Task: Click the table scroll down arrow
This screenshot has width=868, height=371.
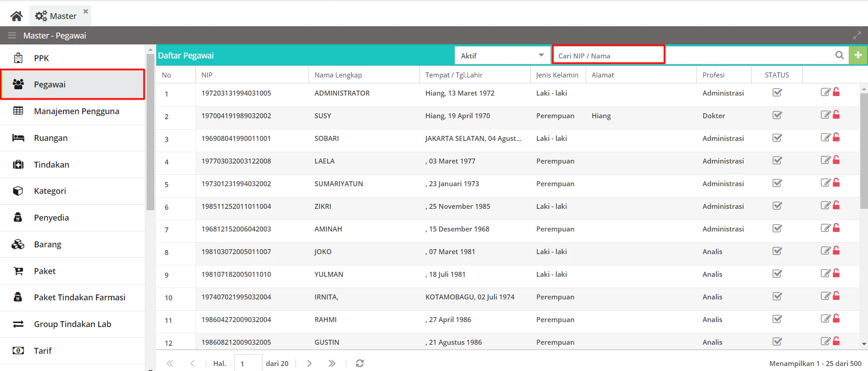Action: click(x=864, y=344)
